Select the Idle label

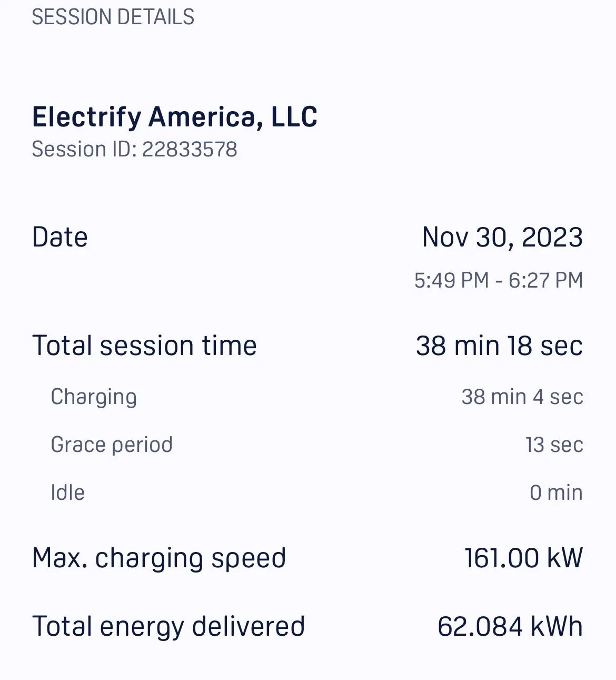[67, 493]
